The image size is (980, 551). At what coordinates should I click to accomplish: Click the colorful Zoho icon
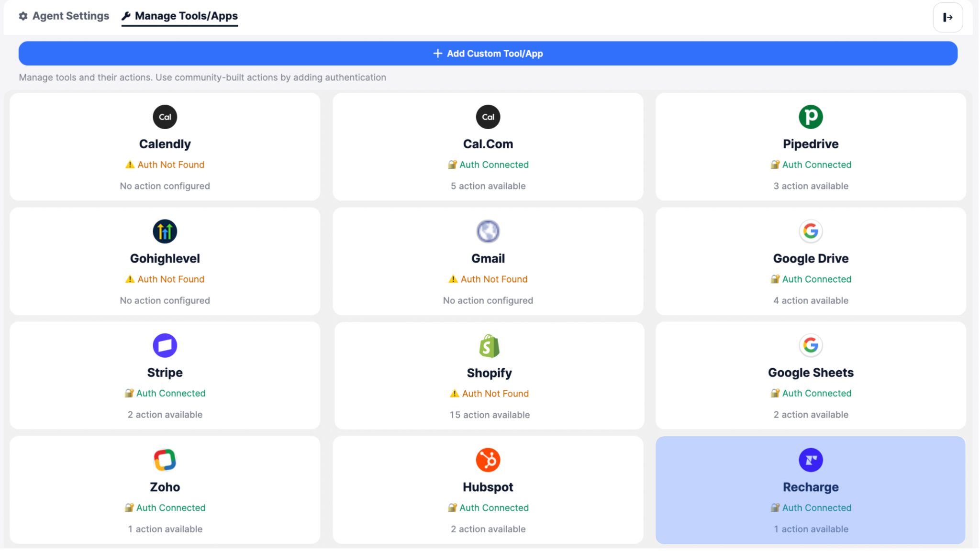165,460
